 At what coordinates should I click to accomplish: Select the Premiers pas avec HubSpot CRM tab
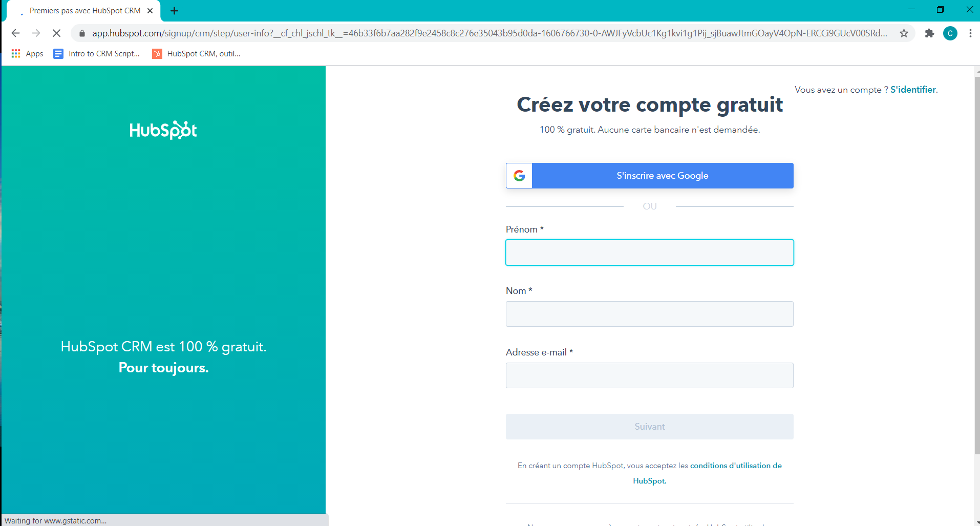click(x=84, y=11)
